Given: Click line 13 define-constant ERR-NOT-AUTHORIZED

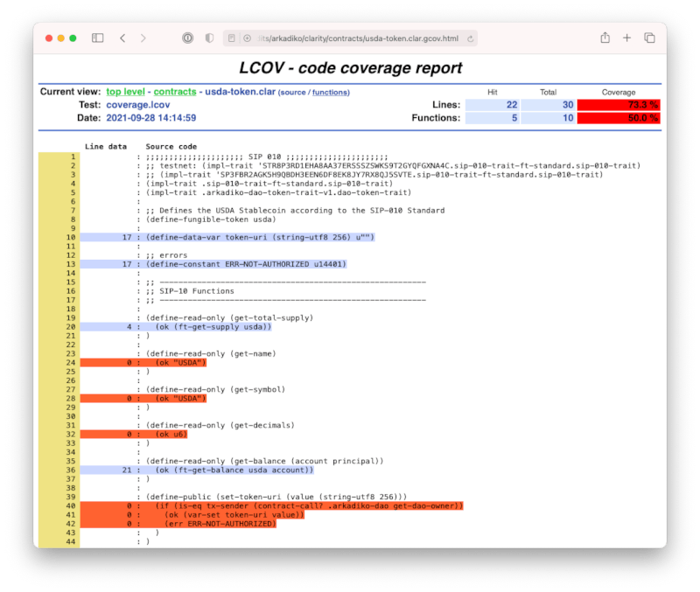Looking at the screenshot, I should tap(246, 264).
